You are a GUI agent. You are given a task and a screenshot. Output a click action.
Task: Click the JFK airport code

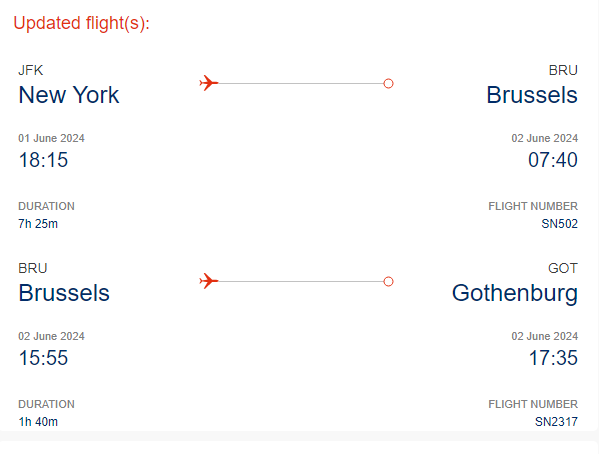coord(31,70)
